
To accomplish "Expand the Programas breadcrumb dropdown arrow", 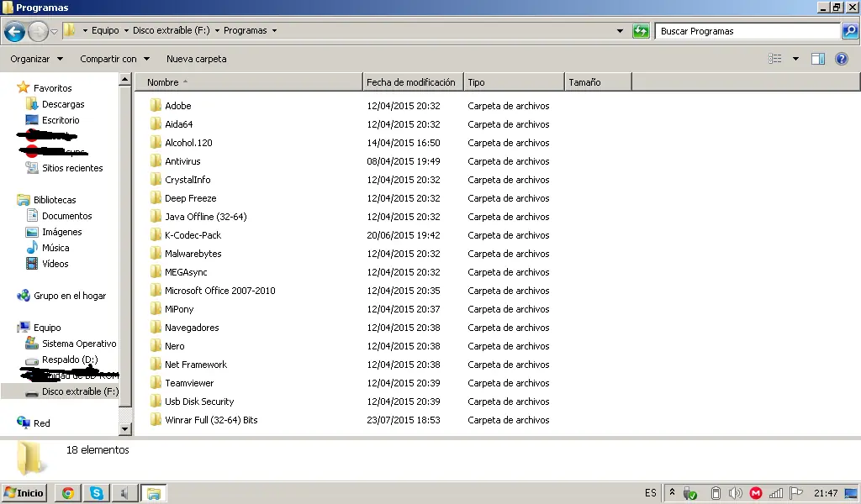I will point(274,31).
